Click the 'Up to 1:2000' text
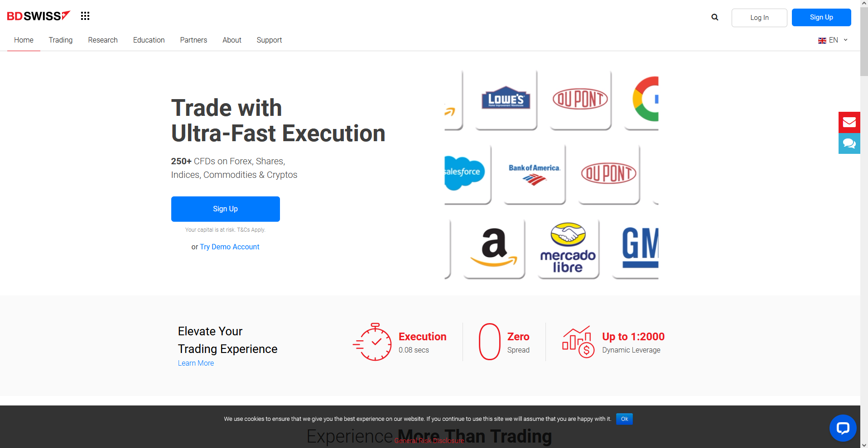This screenshot has height=448, width=868. click(633, 337)
